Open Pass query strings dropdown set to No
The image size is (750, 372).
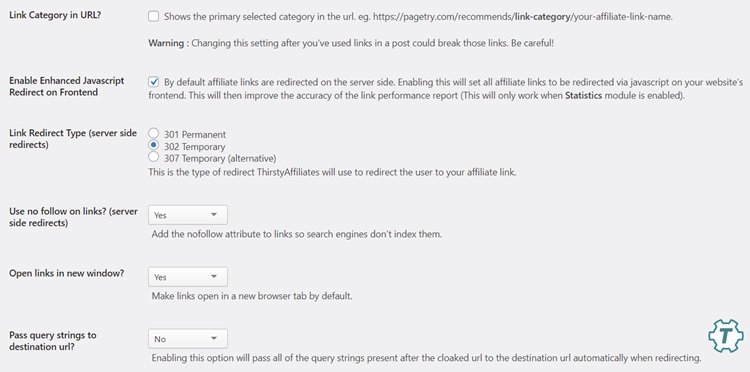point(188,339)
